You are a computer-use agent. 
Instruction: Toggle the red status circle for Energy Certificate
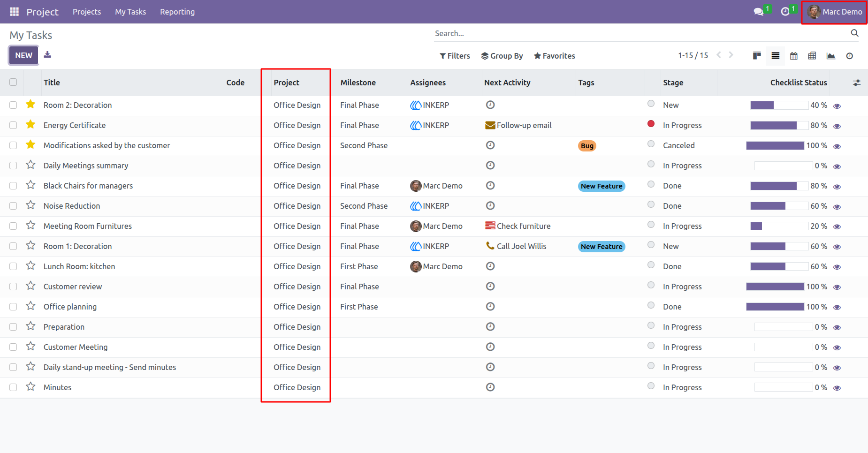(651, 124)
